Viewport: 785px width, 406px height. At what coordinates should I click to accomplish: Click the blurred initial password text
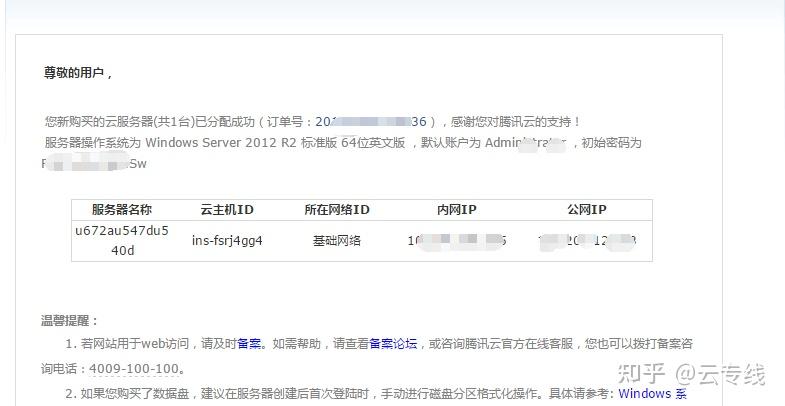(94, 163)
